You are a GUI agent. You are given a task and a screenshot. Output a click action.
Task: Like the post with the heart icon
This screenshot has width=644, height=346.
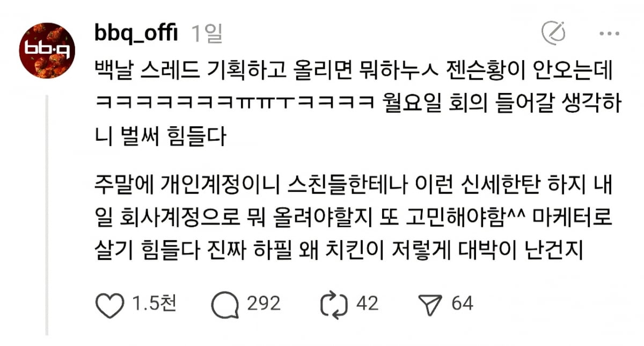[109, 305]
